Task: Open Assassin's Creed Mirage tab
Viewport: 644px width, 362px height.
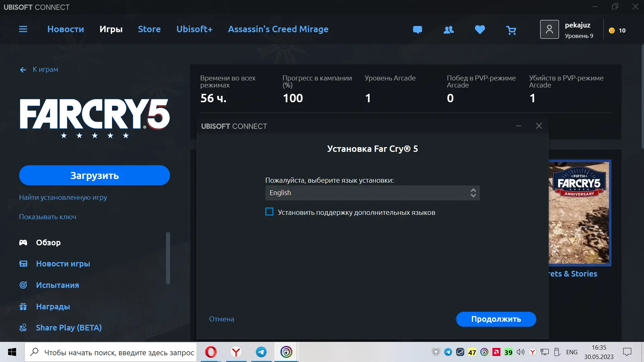Action: pyautogui.click(x=278, y=29)
